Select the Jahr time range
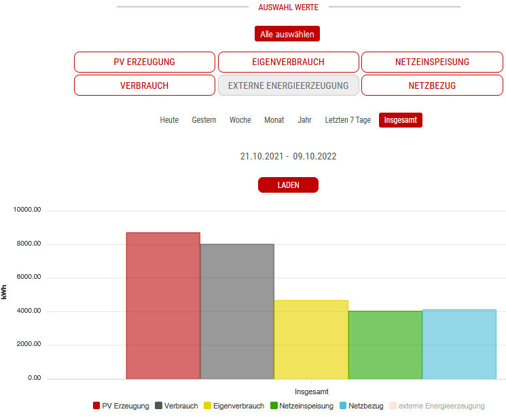The height and width of the screenshot is (420, 506). [304, 120]
